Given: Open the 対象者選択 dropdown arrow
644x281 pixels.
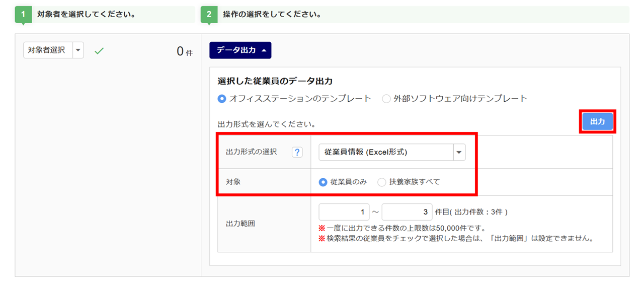Looking at the screenshot, I should point(78,50).
